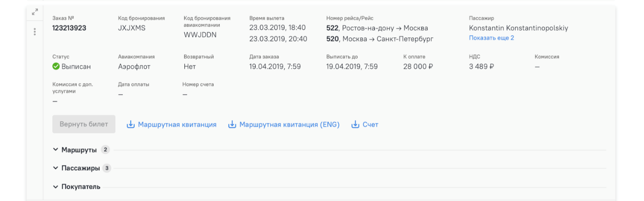This screenshot has width=644, height=201.
Task: Click flight 522 Ростов-на-дону → Москва
Action: (x=377, y=28)
